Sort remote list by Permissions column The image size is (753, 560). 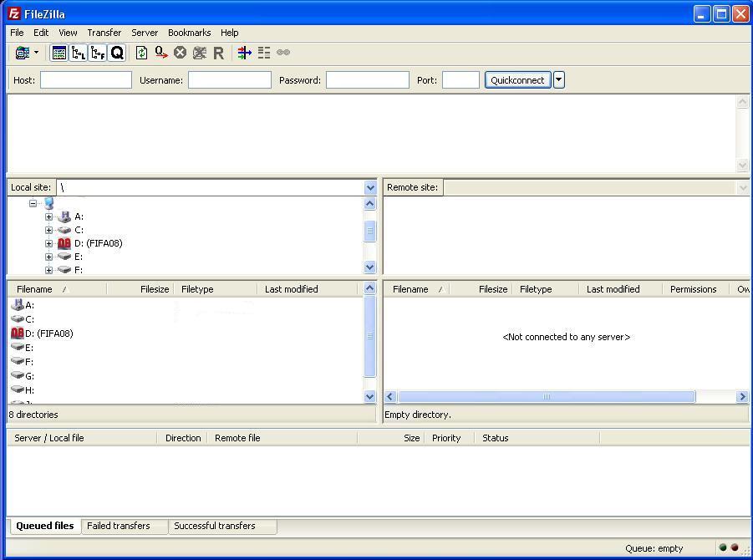tap(696, 289)
